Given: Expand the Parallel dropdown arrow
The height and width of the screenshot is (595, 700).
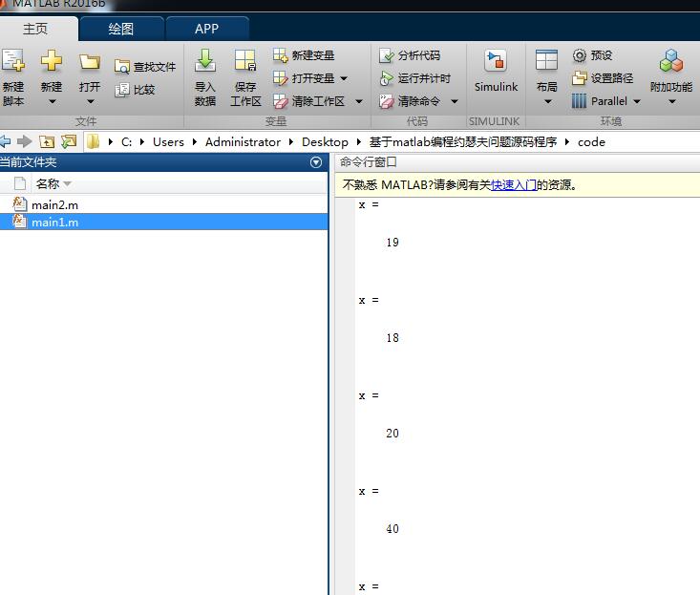Looking at the screenshot, I should pyautogui.click(x=637, y=102).
